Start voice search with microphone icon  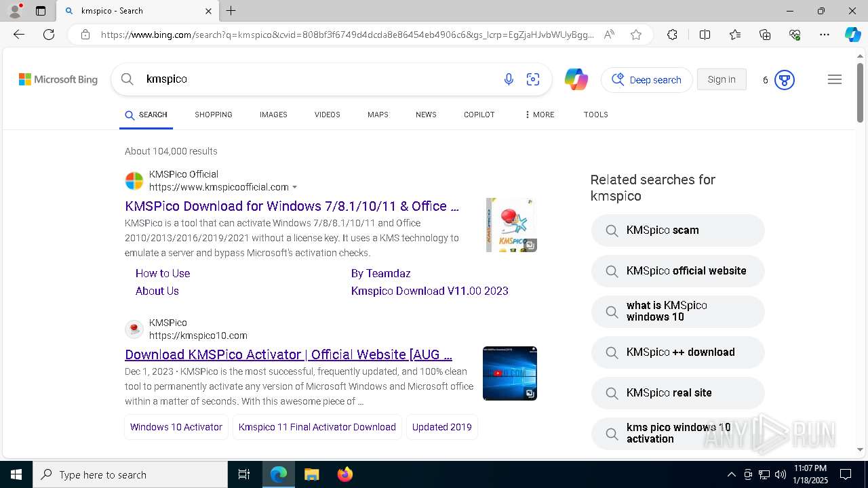[509, 79]
